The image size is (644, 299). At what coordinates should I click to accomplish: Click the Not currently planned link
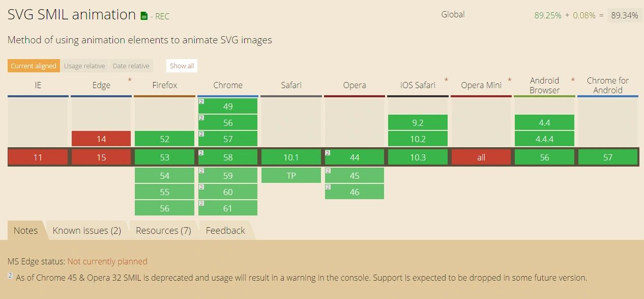[x=107, y=261]
